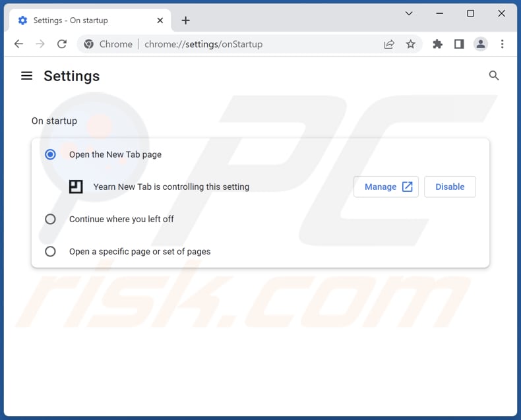
Task: Click Manage for the extension
Action: (x=386, y=187)
